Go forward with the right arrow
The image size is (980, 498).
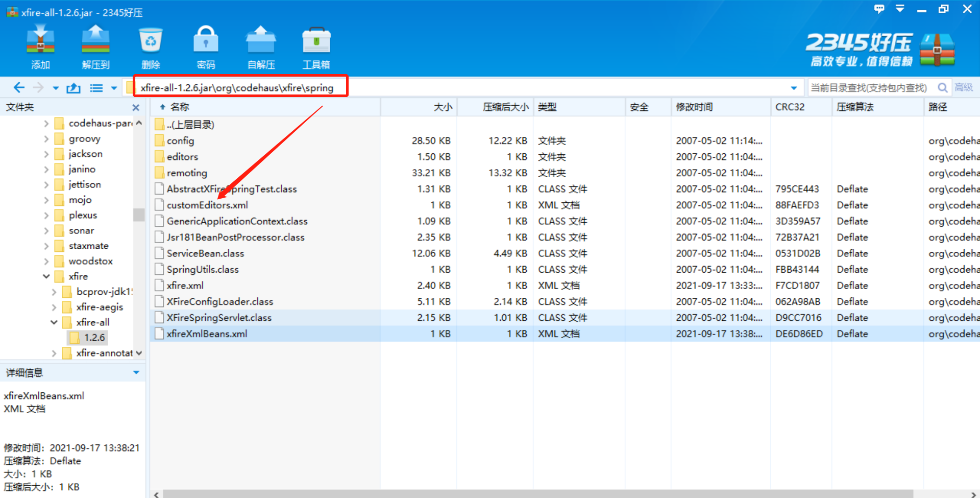coord(38,88)
